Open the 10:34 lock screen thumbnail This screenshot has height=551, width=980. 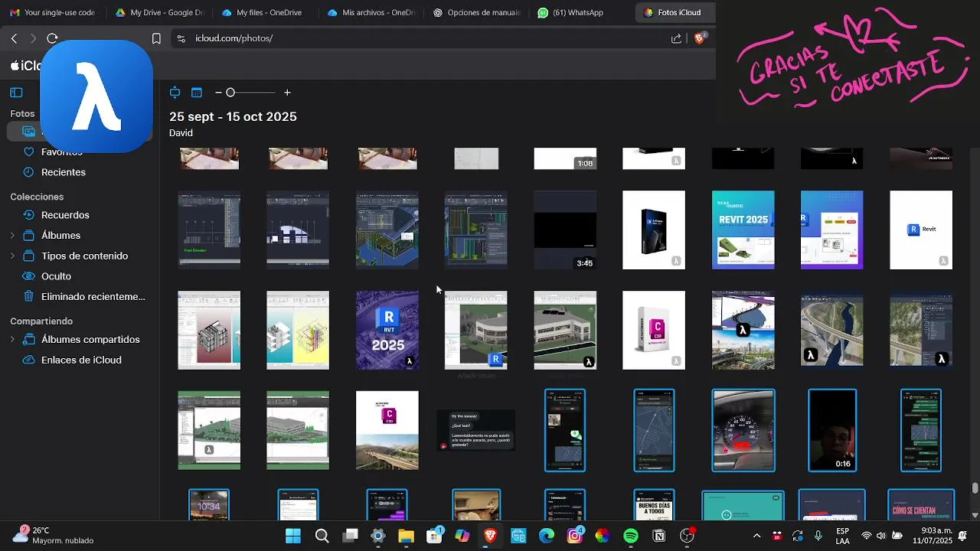click(x=209, y=505)
